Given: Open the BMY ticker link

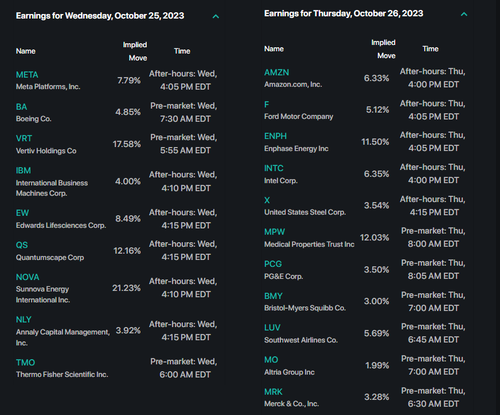Looking at the screenshot, I should click(273, 296).
